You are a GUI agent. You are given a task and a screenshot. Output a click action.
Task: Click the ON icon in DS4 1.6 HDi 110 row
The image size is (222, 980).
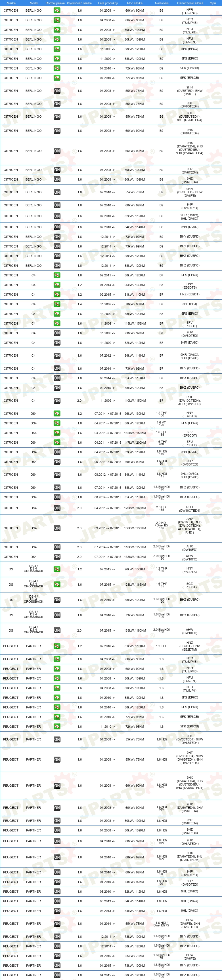coord(57,452)
